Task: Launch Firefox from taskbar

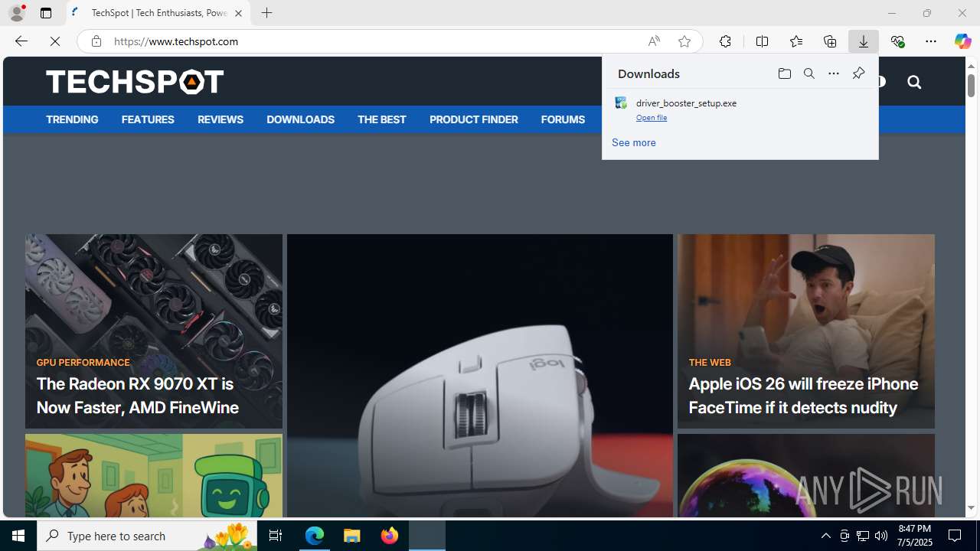Action: tap(390, 536)
